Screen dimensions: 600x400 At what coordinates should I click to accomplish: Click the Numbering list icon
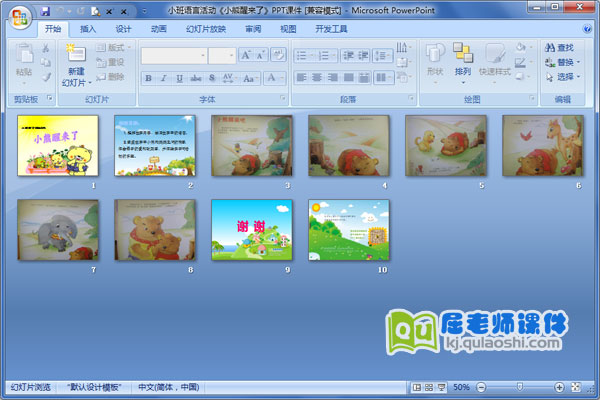pos(326,56)
